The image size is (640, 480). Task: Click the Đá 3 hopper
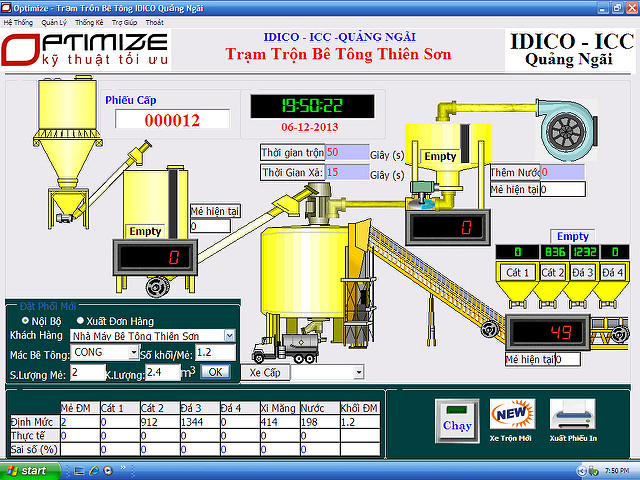pos(582,286)
